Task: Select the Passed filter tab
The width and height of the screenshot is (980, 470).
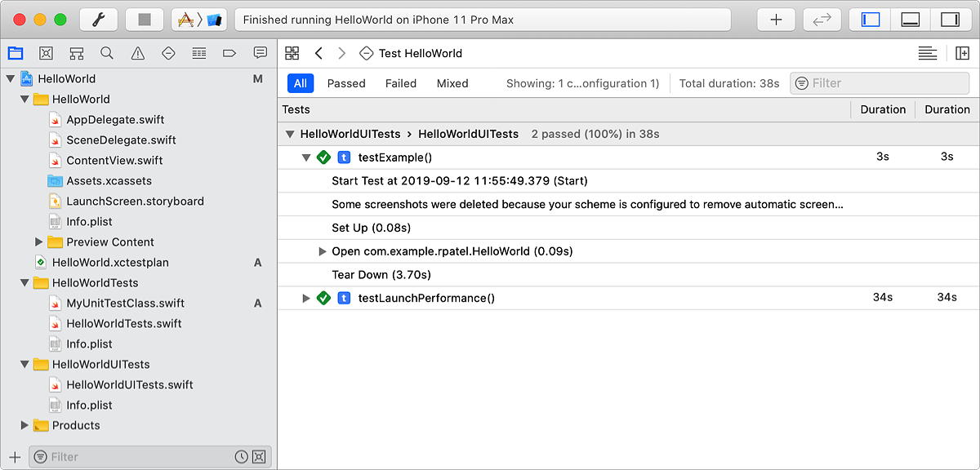Action: tap(346, 83)
